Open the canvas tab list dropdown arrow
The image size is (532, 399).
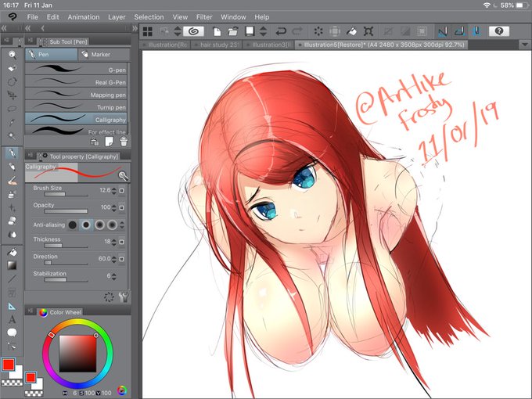coord(525,45)
